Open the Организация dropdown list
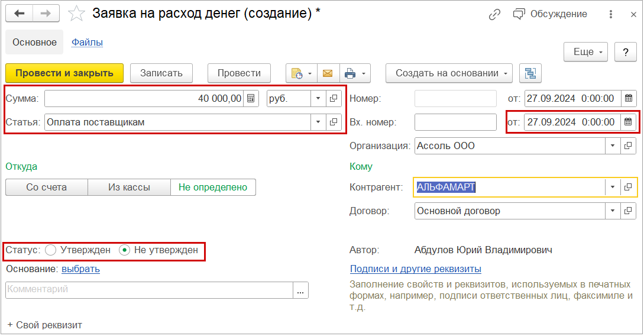This screenshot has height=336, width=644. pyautogui.click(x=612, y=146)
